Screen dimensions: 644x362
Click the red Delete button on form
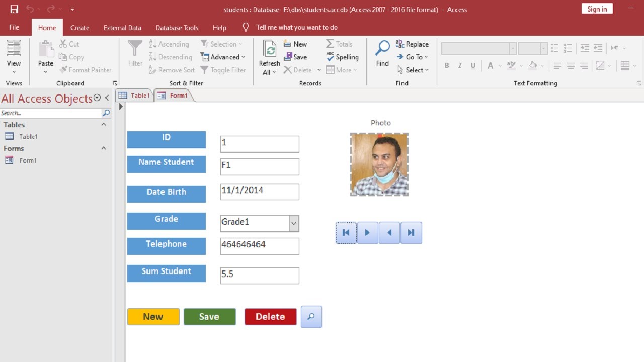(270, 317)
